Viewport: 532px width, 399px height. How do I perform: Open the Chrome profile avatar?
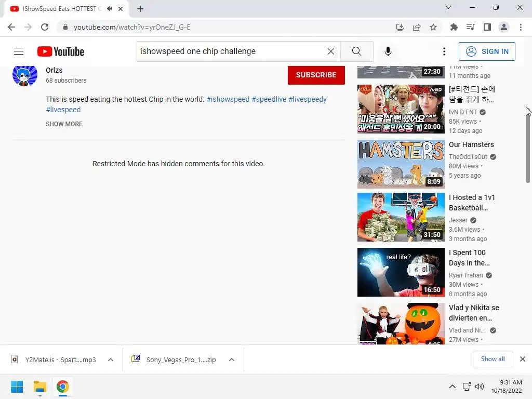(x=504, y=27)
